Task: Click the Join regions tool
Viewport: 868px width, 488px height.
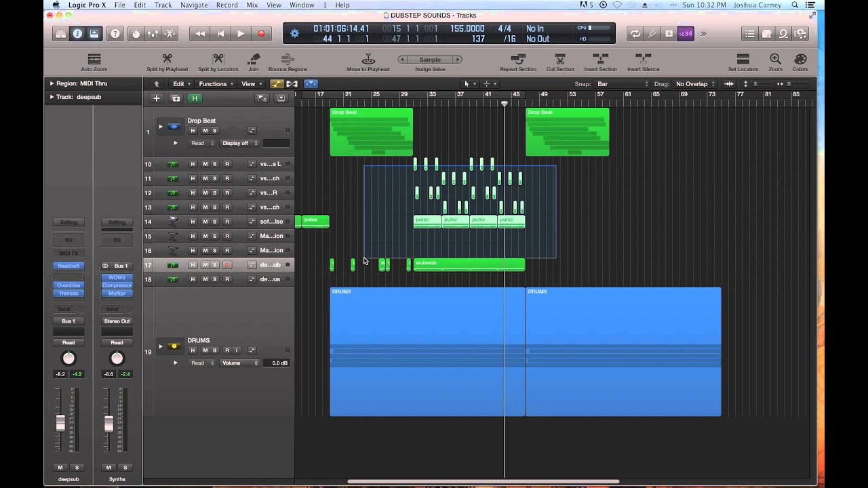Action: pyautogui.click(x=254, y=60)
